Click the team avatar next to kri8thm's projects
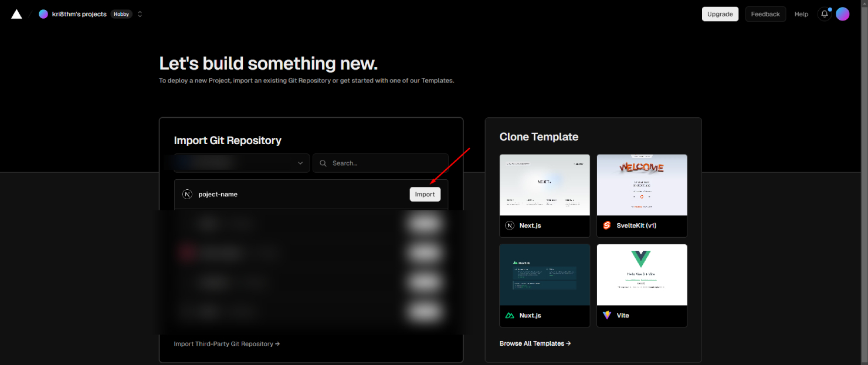 43,14
